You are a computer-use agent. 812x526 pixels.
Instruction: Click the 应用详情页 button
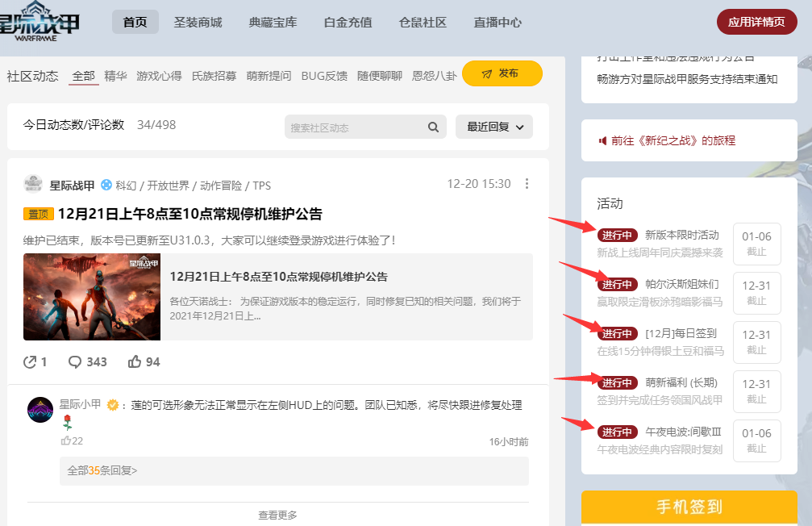pyautogui.click(x=756, y=22)
